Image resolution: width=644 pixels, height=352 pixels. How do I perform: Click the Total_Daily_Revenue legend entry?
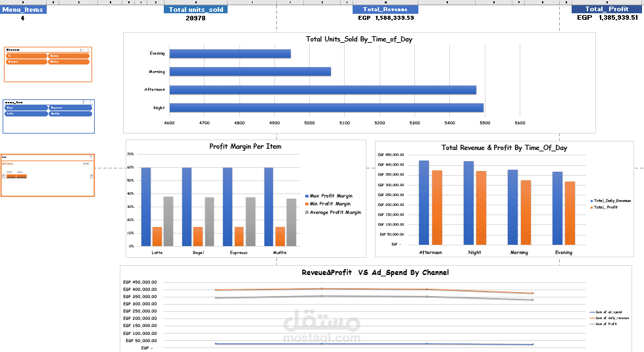(610, 201)
